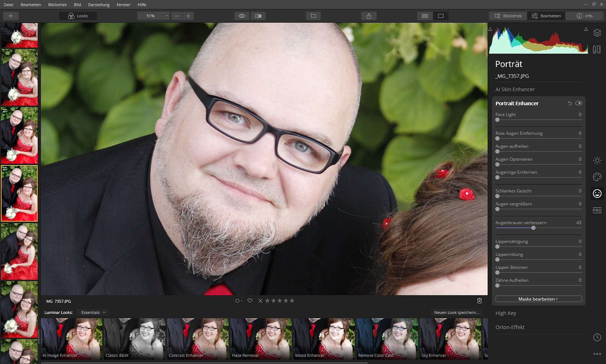The width and height of the screenshot is (606, 364).
Task: Open the Hilfe menu
Action: pyautogui.click(x=142, y=5)
